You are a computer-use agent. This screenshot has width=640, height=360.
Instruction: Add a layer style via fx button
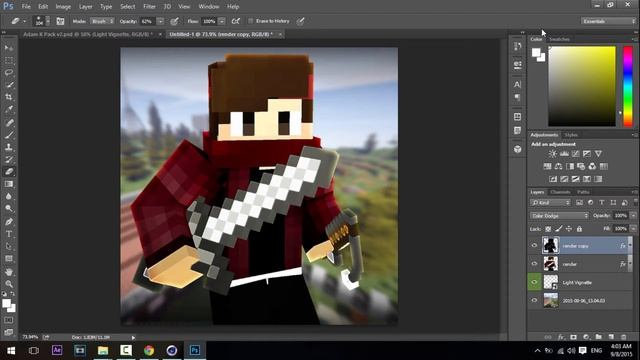561,337
